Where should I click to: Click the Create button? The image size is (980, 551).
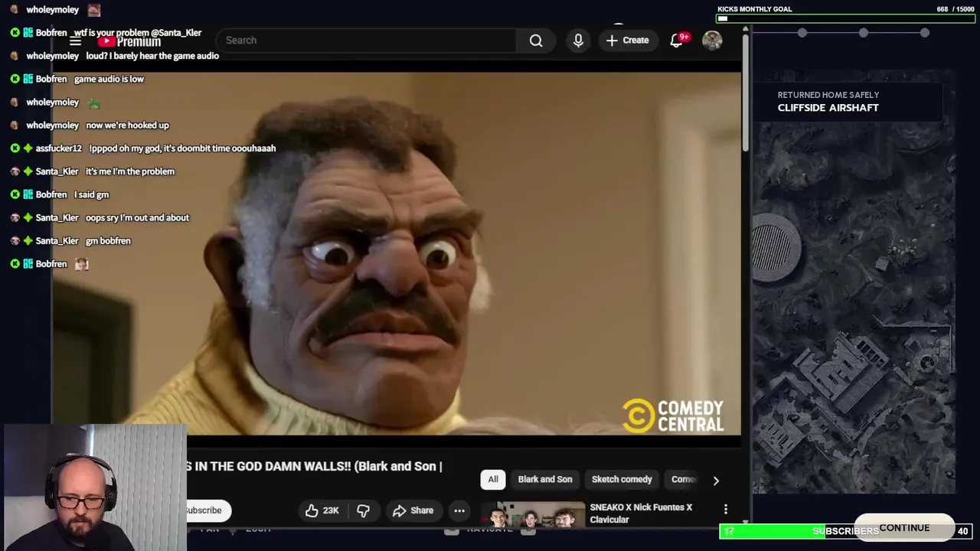pyautogui.click(x=628, y=41)
